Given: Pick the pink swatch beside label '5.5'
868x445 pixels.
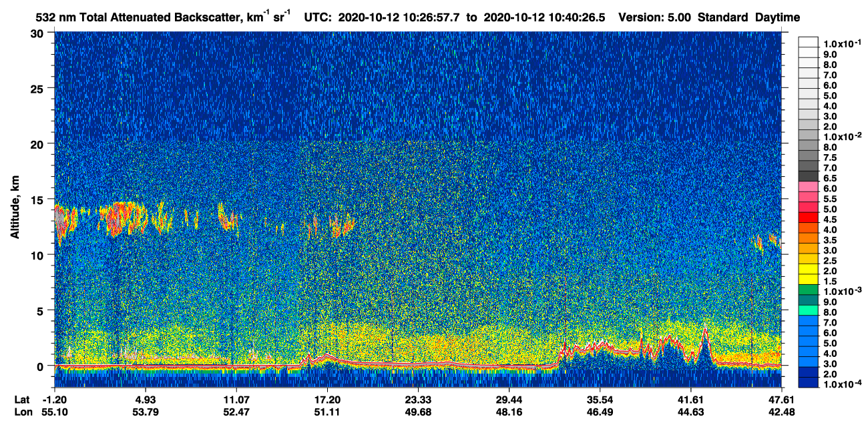Looking at the screenshot, I should [808, 197].
